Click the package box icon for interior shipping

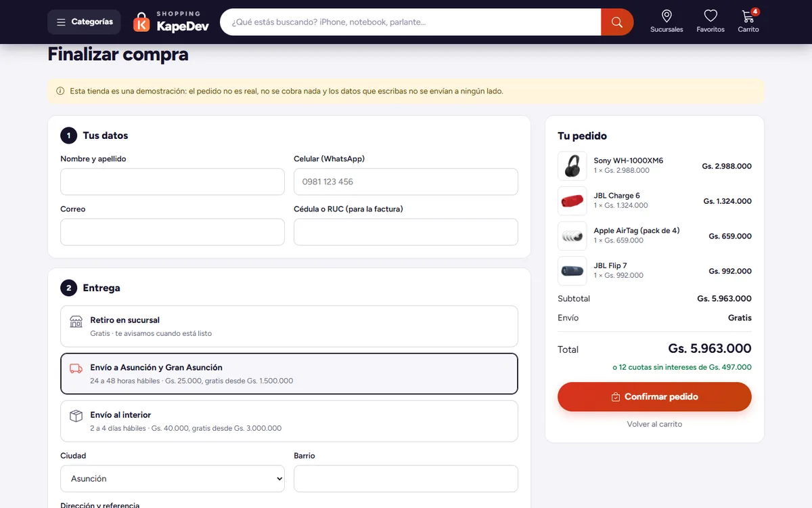tap(76, 416)
